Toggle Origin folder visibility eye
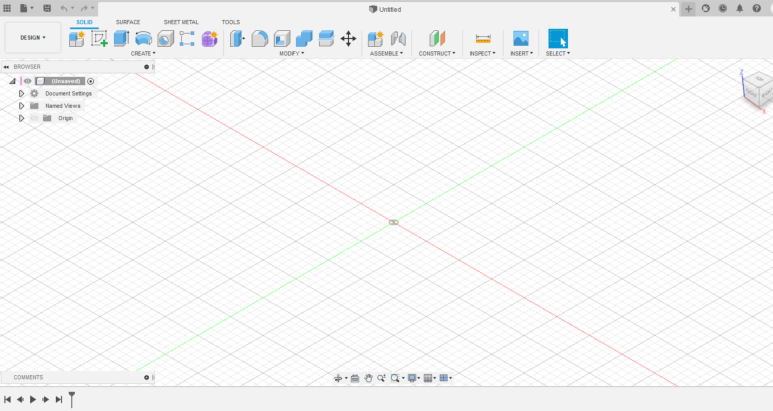Image resolution: width=773 pixels, height=411 pixels. 34,118
